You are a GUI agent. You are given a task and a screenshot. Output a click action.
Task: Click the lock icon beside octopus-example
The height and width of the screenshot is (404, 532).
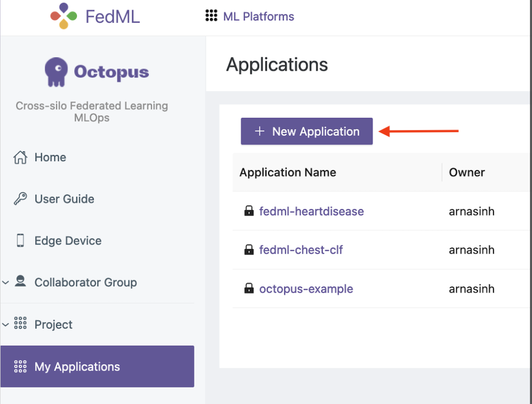[249, 289]
